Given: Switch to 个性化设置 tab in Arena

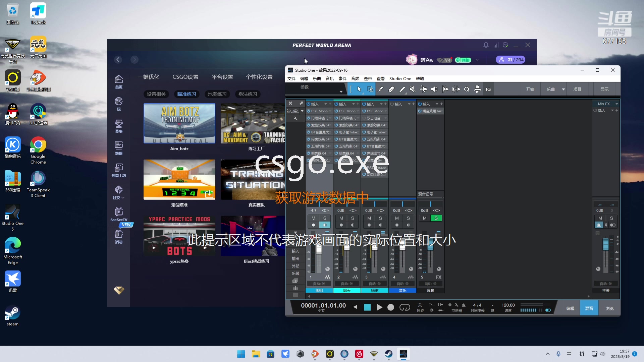Looking at the screenshot, I should point(259,77).
